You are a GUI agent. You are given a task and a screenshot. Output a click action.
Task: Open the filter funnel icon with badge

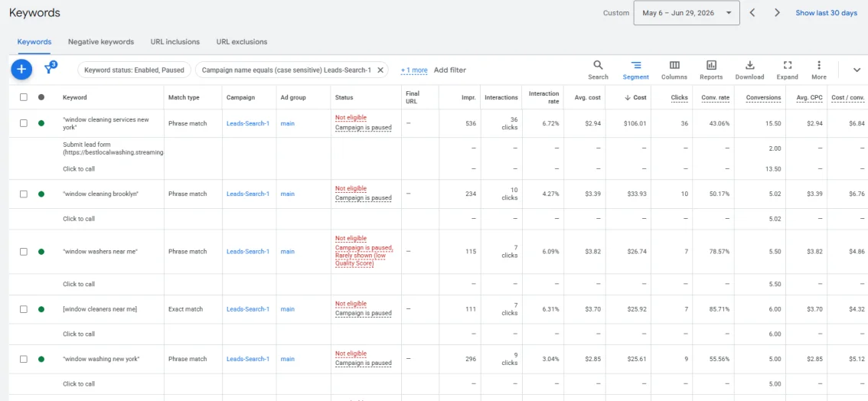pos(49,68)
